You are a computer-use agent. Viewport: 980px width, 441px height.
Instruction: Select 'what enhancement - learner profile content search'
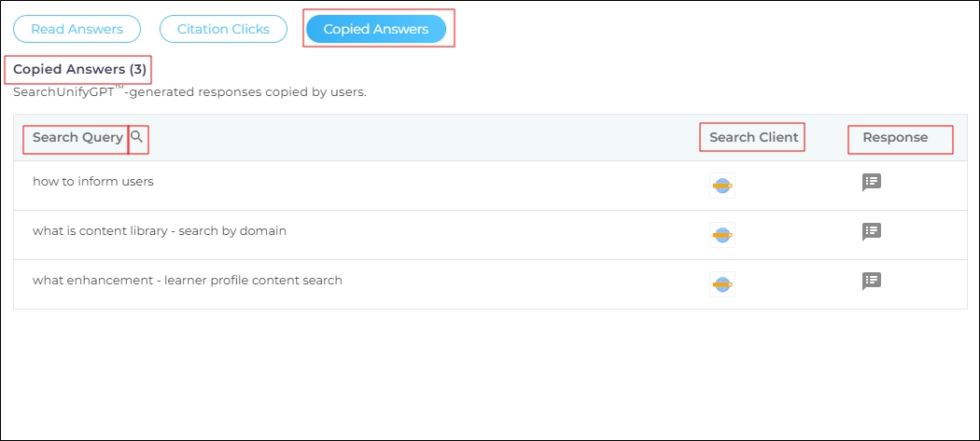[187, 281]
